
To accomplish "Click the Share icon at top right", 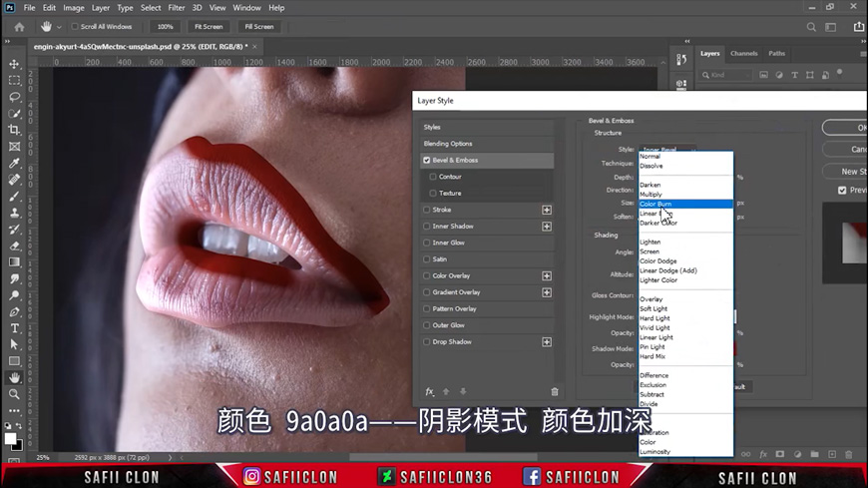I will click(859, 27).
